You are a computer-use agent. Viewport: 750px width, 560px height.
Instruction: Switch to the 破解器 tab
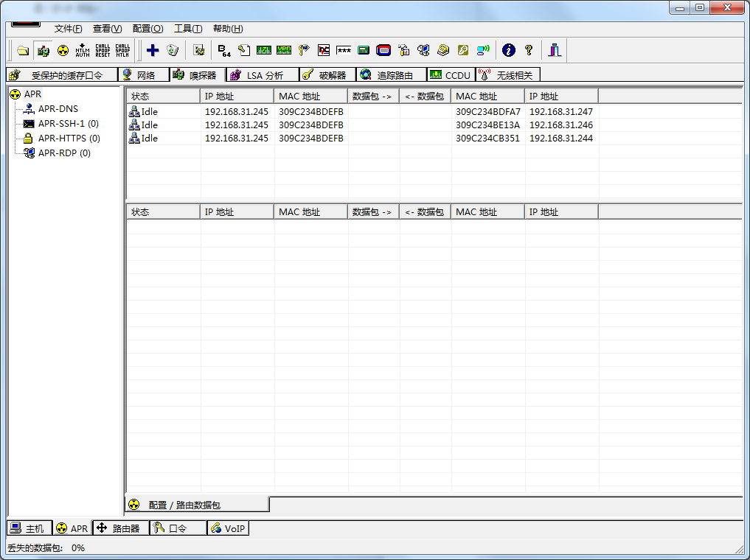pyautogui.click(x=327, y=75)
